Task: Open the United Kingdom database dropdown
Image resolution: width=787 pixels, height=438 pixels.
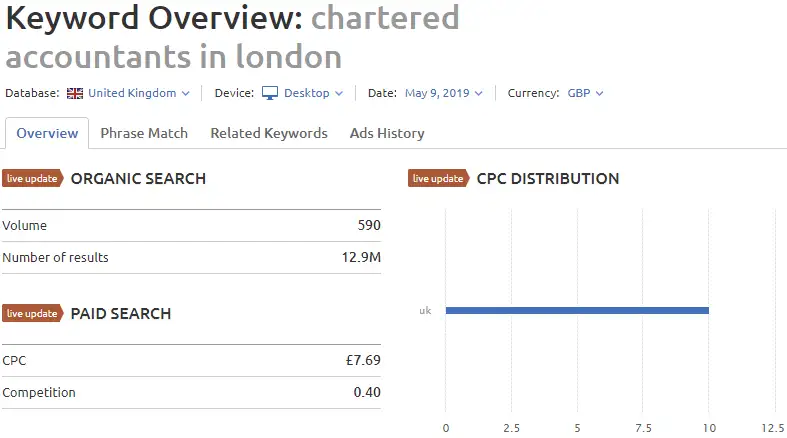Action: click(139, 93)
